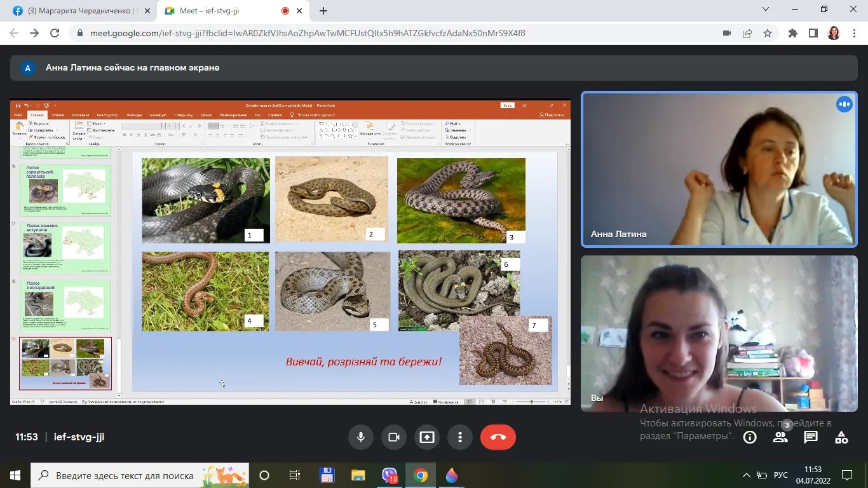Image resolution: width=868 pixels, height=488 pixels.
Task: Open the in-call chat panel
Action: (x=811, y=437)
